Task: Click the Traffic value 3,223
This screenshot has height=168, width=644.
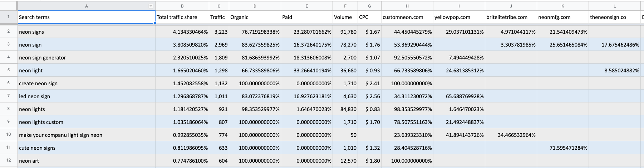Action: coord(219,32)
